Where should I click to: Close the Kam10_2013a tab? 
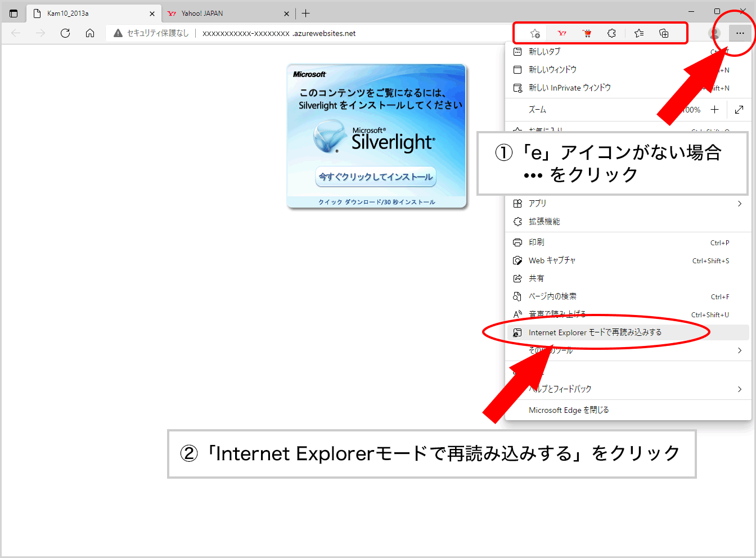[x=152, y=13]
